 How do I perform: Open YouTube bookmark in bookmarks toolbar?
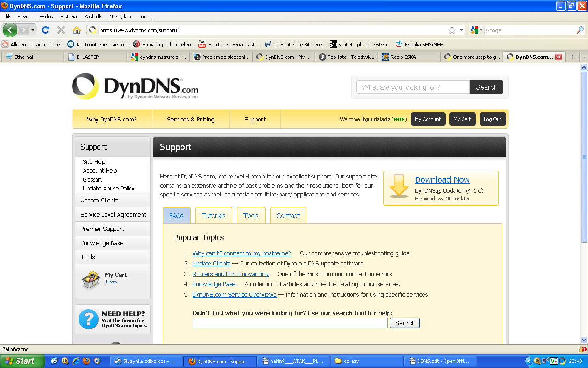tap(229, 45)
